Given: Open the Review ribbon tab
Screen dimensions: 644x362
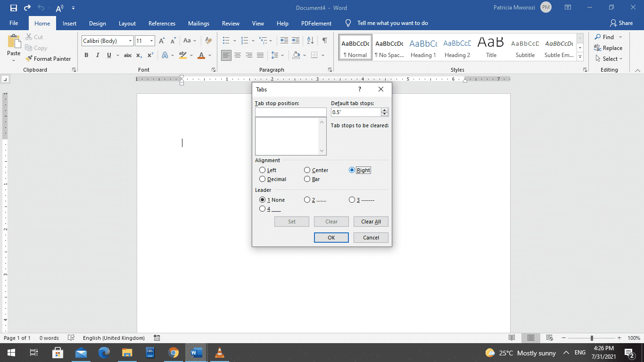Looking at the screenshot, I should [231, 23].
